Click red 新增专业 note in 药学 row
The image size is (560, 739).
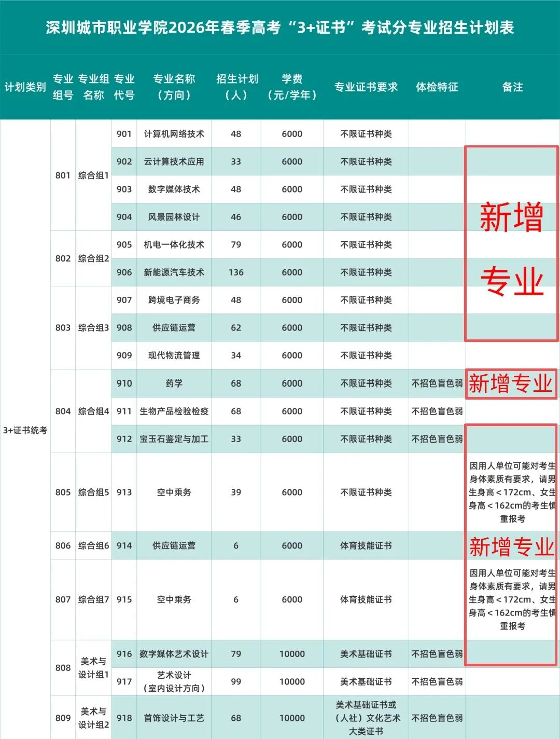511,384
